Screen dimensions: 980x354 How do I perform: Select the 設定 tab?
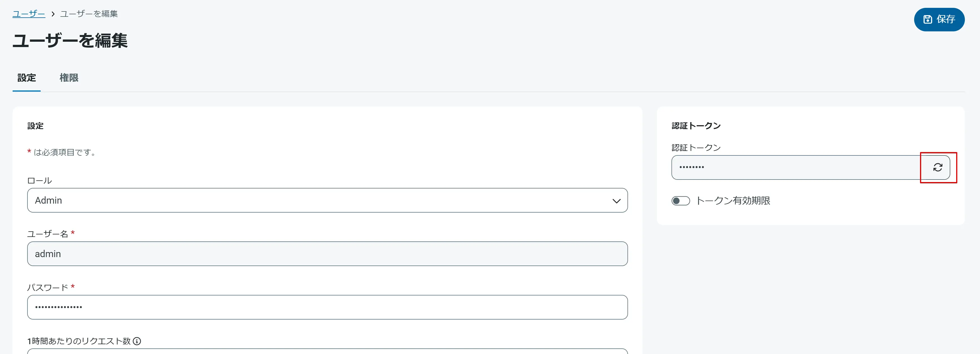[x=27, y=78]
